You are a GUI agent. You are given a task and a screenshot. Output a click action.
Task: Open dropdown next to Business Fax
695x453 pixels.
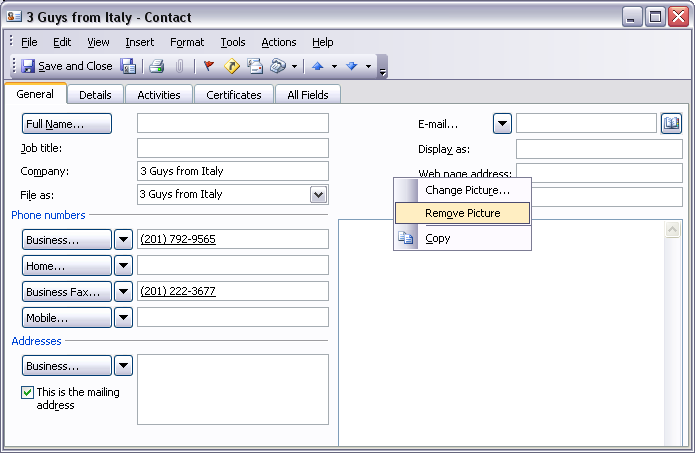click(123, 292)
